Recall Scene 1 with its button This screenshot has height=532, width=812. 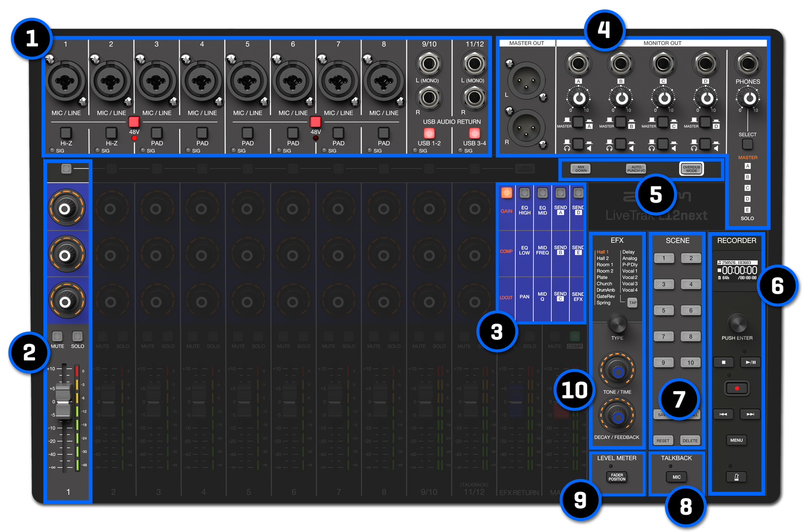(663, 258)
